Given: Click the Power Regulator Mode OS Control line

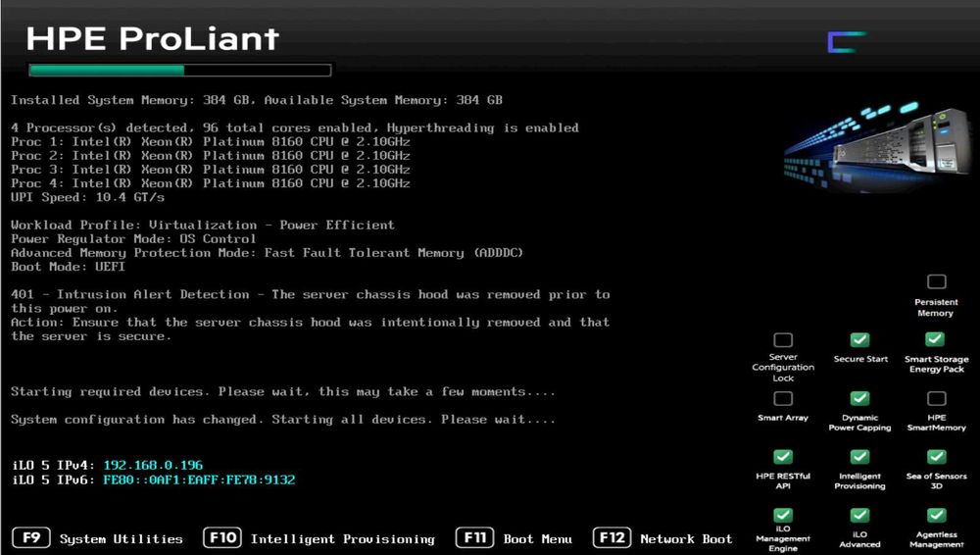Looking at the screenshot, I should (x=133, y=239).
